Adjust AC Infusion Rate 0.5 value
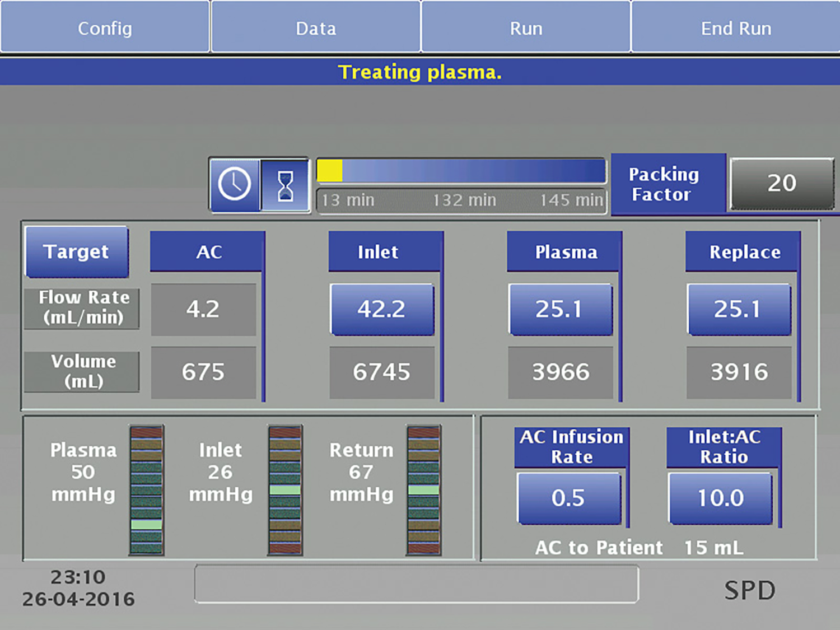Image resolution: width=840 pixels, height=630 pixels. (568, 498)
